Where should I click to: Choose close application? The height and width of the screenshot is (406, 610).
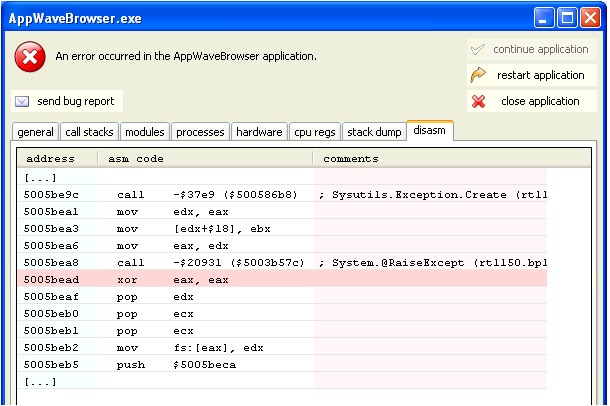[x=531, y=101]
